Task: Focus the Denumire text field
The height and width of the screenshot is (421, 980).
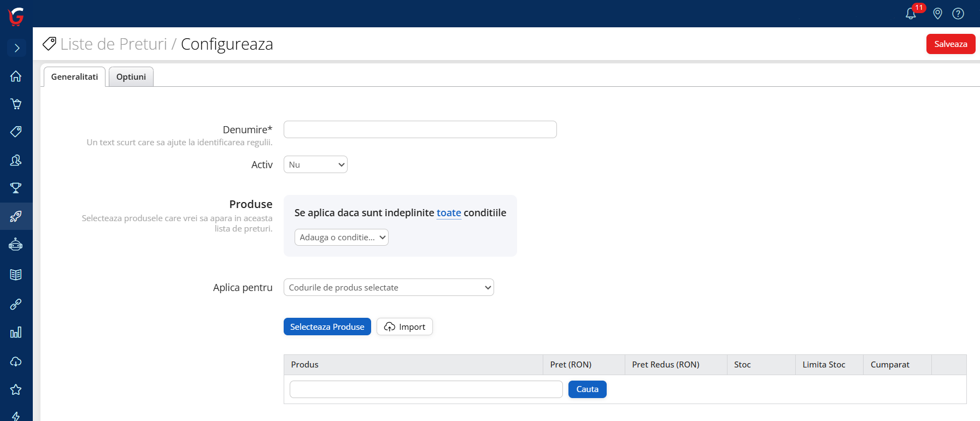Action: click(420, 129)
